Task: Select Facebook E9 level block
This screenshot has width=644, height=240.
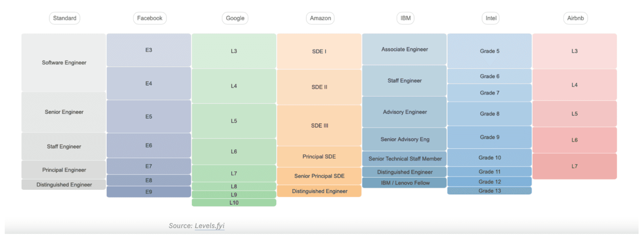Action: point(149,192)
